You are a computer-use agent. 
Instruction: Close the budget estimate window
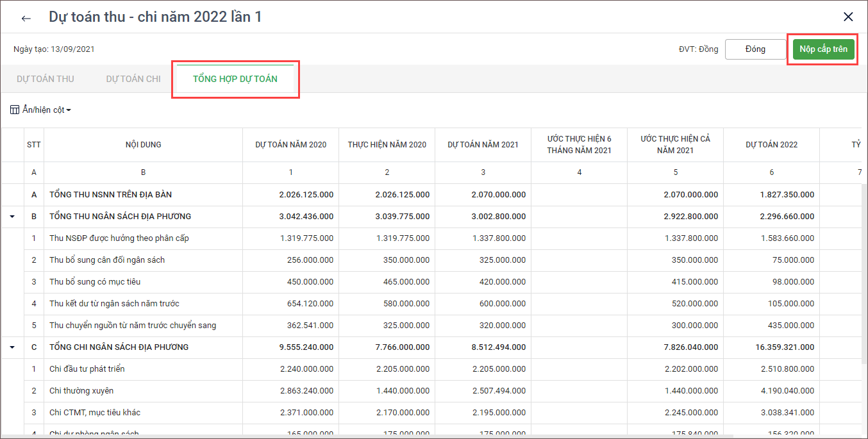(x=848, y=17)
